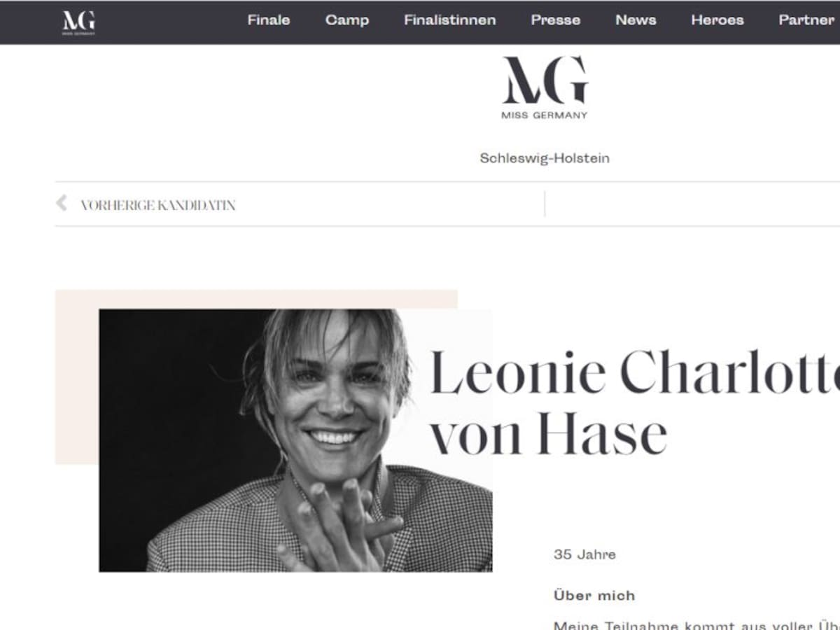The width and height of the screenshot is (840, 630).
Task: Go to Finalistinnen page
Action: (450, 20)
